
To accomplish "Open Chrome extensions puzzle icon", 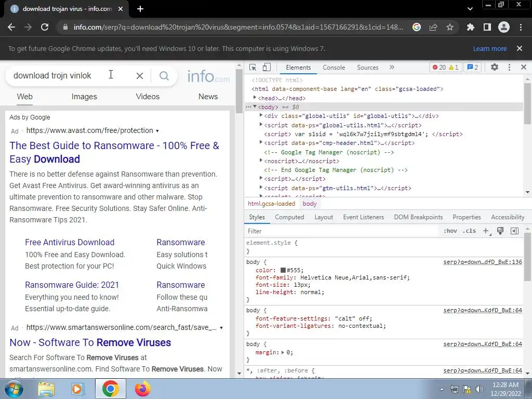I will click(470, 27).
